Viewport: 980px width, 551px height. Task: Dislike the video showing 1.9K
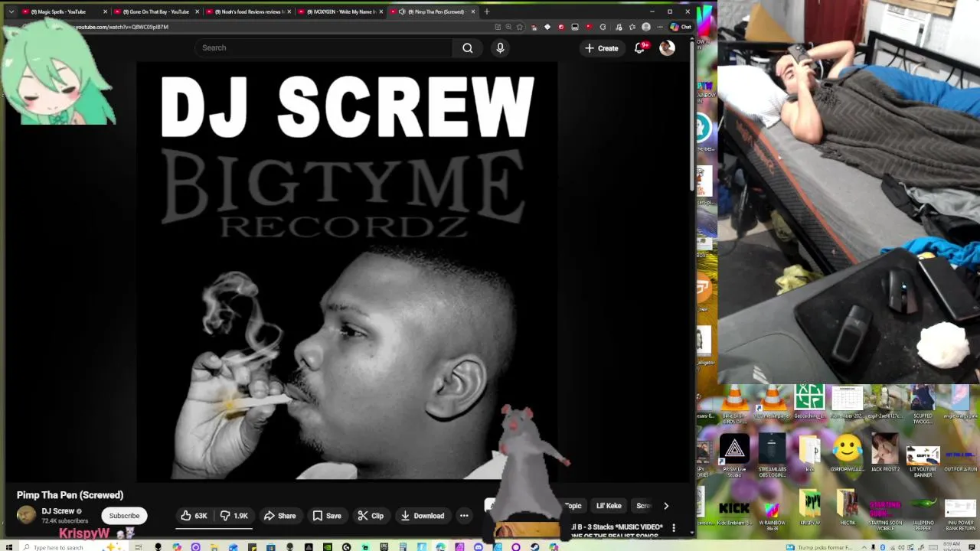234,516
